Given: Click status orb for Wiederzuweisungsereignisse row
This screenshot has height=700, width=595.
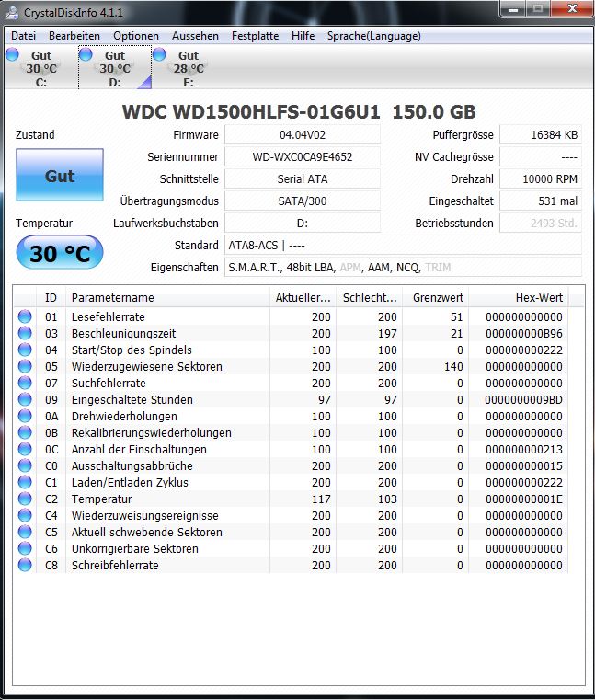Looking at the screenshot, I should (25, 515).
